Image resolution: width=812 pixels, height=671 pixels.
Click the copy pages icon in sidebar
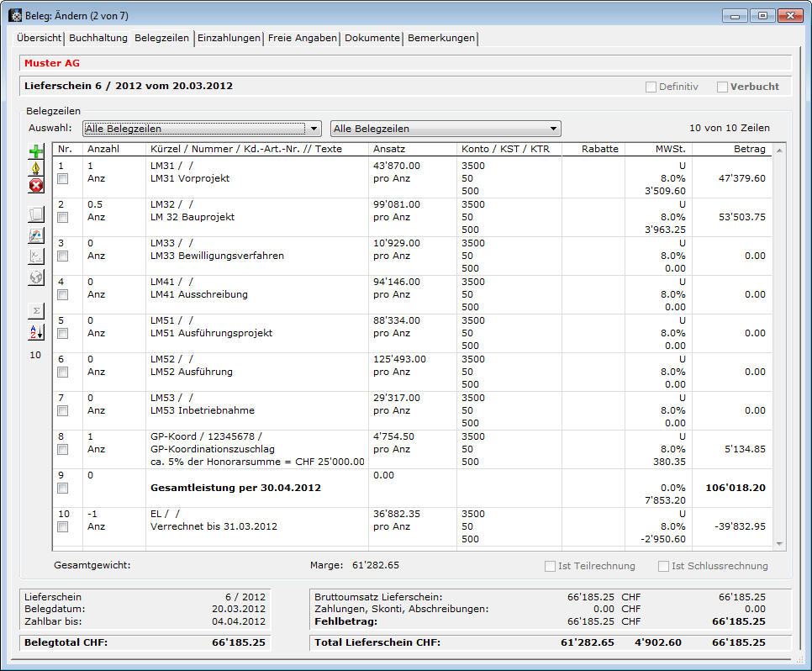pyautogui.click(x=36, y=214)
